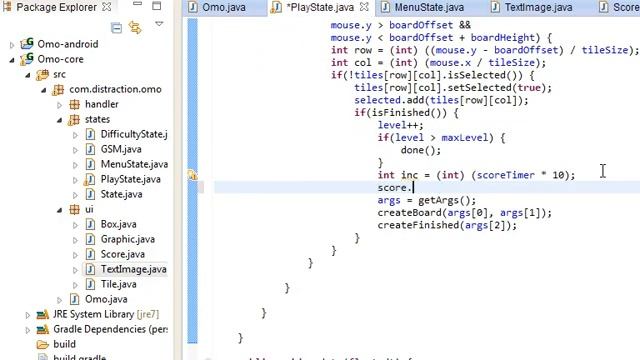The width and height of the screenshot is (640, 360).
Task: Click the src source folder icon
Action: pyautogui.click(x=42, y=75)
